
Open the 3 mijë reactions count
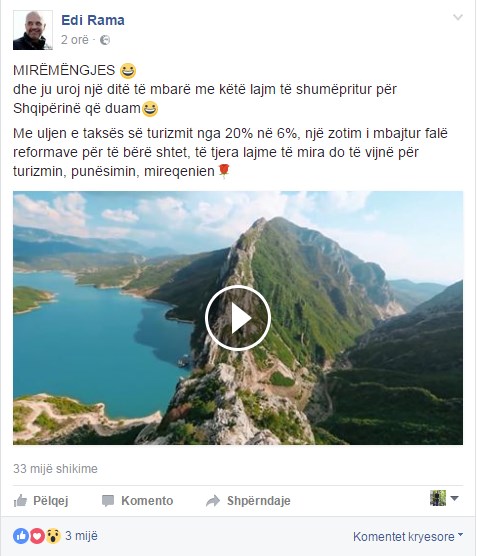pyautogui.click(x=81, y=536)
